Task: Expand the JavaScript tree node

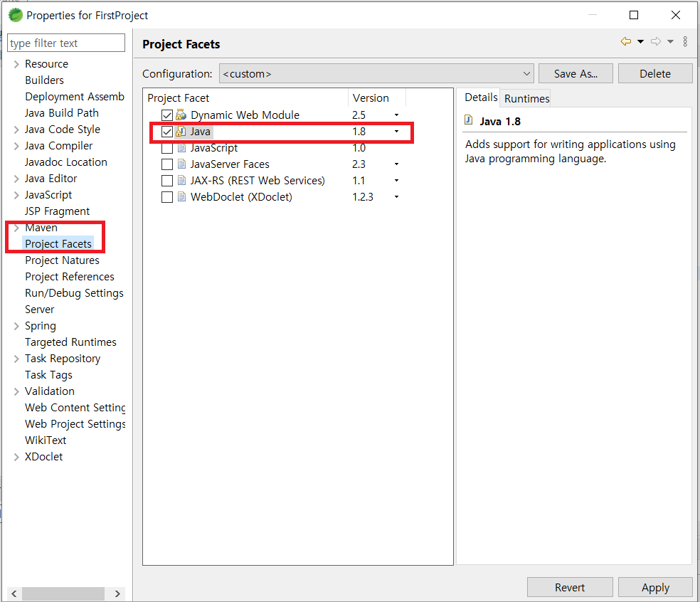Action: coord(16,195)
